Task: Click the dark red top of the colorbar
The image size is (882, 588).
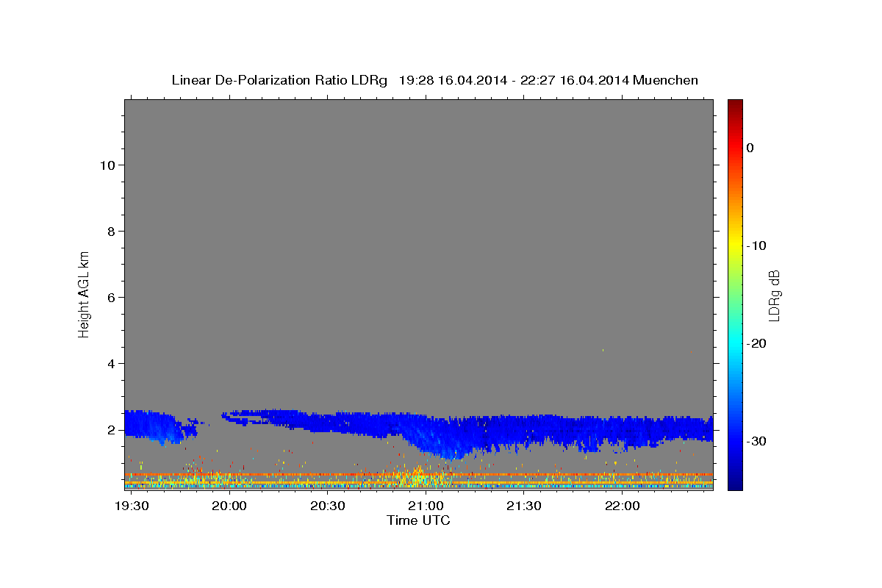Action: tap(735, 104)
